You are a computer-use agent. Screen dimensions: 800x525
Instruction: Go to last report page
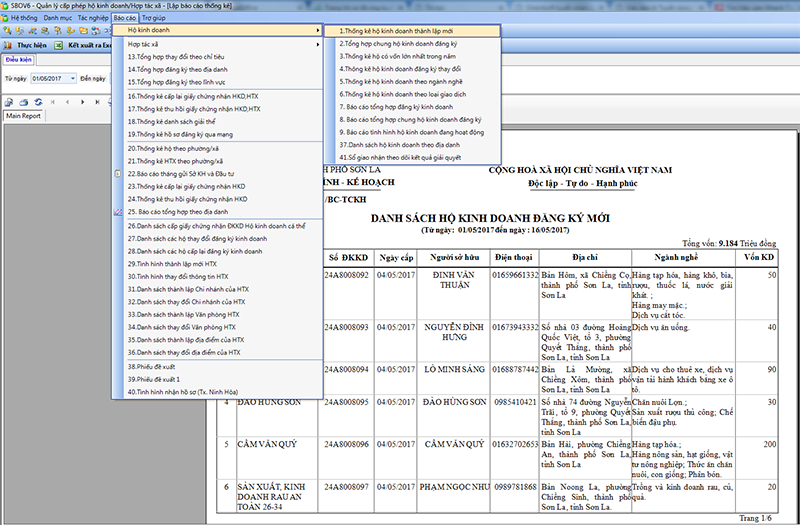point(97,102)
